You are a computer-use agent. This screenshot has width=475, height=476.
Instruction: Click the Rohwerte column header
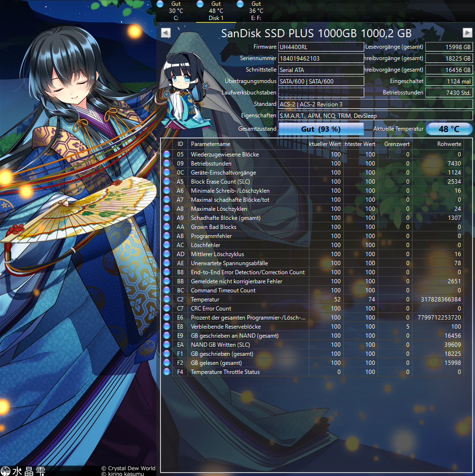(438, 144)
